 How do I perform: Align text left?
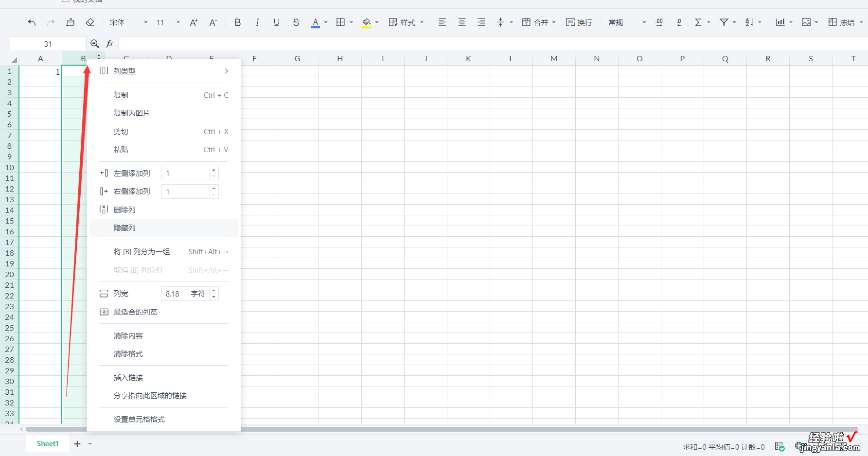[x=443, y=22]
